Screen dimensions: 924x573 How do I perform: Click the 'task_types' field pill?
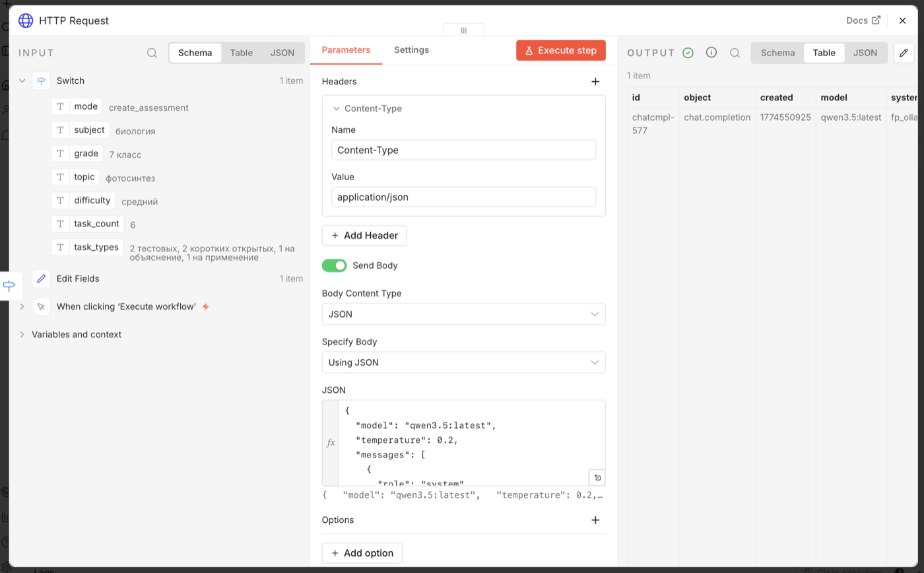[87, 247]
